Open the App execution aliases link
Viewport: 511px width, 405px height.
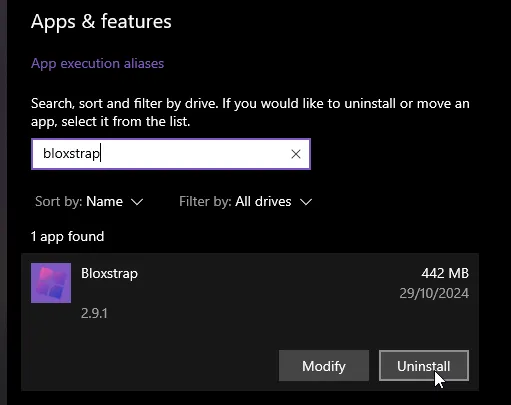tap(97, 63)
